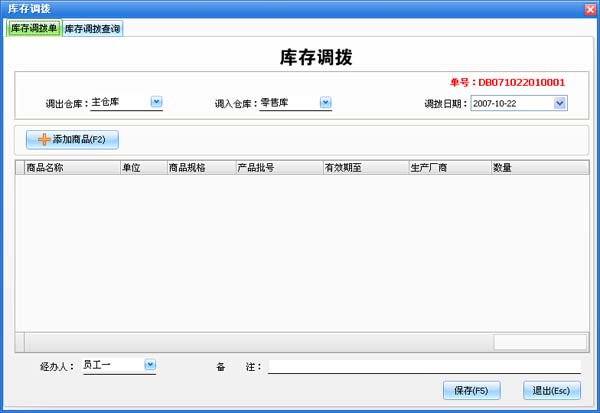Viewport: 600px width, 413px height.
Task: Open the 调入仓库 dropdown showing 零售库
Action: click(x=325, y=101)
